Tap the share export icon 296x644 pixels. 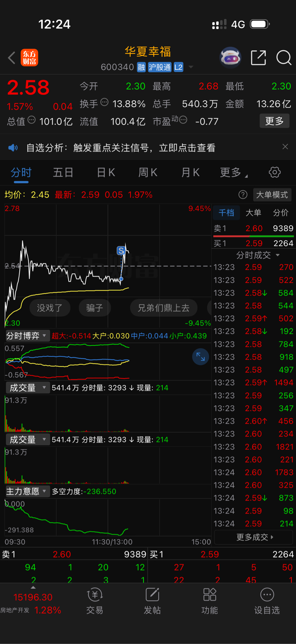pyautogui.click(x=259, y=58)
